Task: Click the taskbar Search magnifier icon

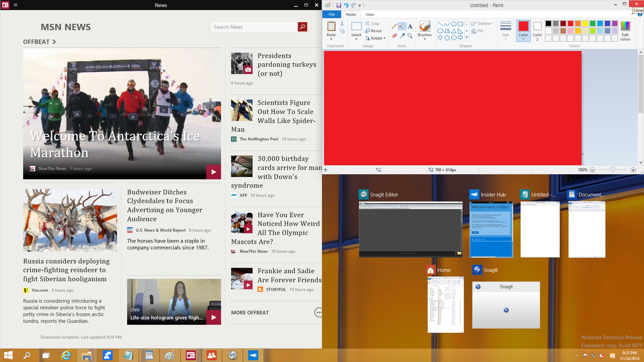Action: (x=26, y=355)
